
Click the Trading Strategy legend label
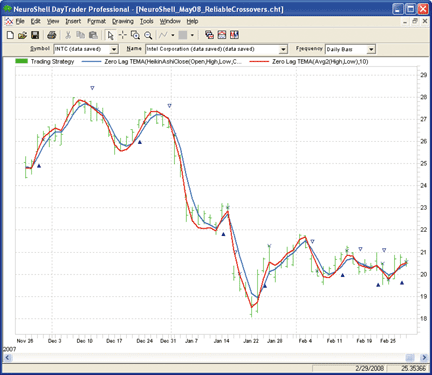point(52,61)
